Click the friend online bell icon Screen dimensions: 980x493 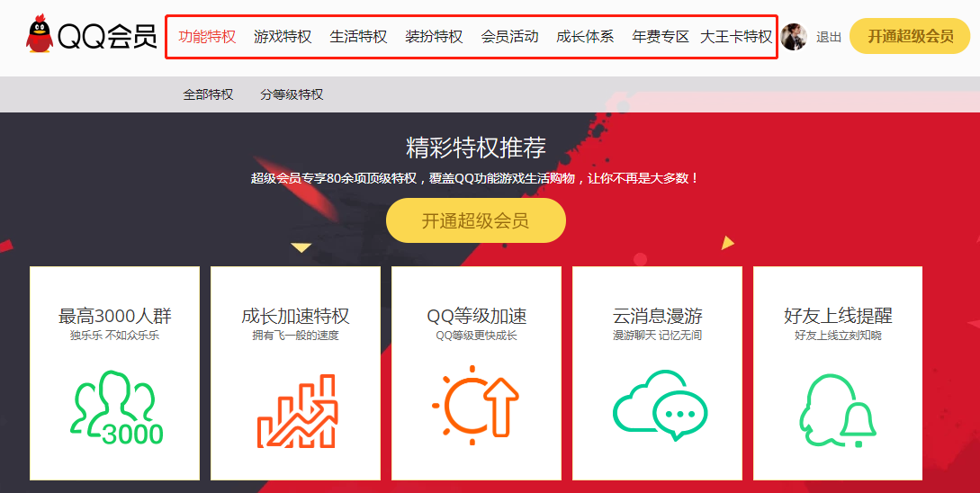click(838, 410)
